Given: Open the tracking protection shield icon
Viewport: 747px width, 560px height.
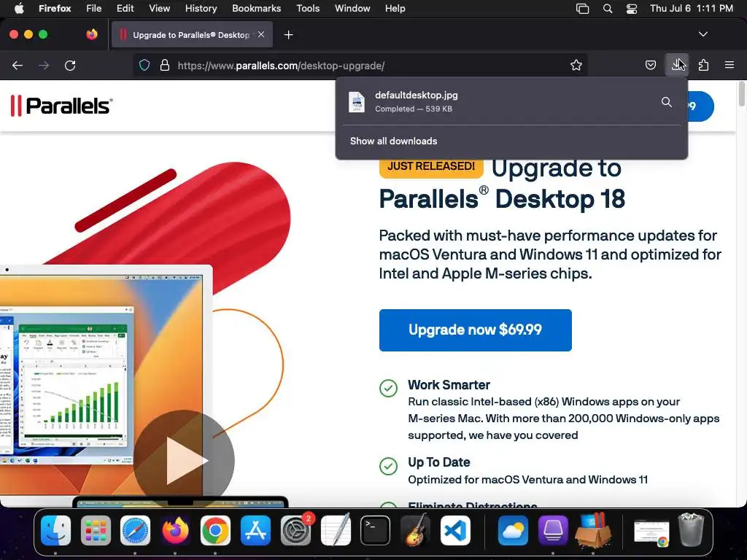Looking at the screenshot, I should (144, 65).
